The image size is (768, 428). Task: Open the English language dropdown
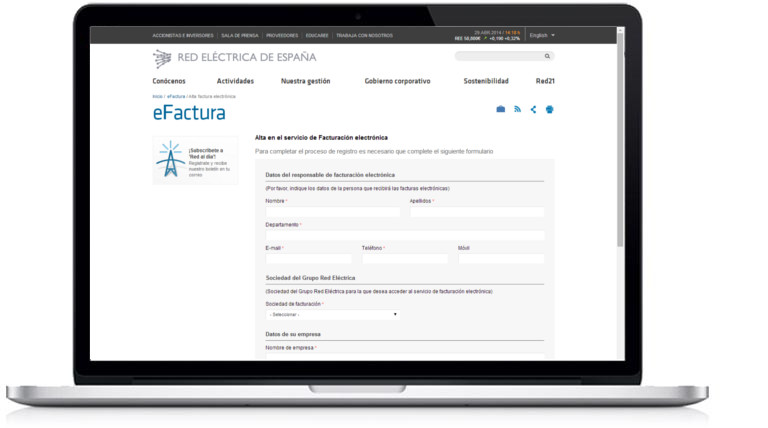(542, 35)
